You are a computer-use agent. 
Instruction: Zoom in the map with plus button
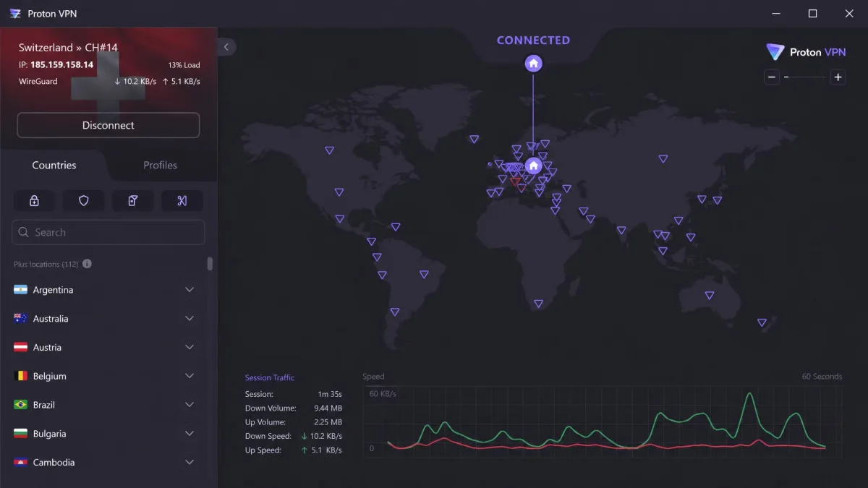point(838,77)
